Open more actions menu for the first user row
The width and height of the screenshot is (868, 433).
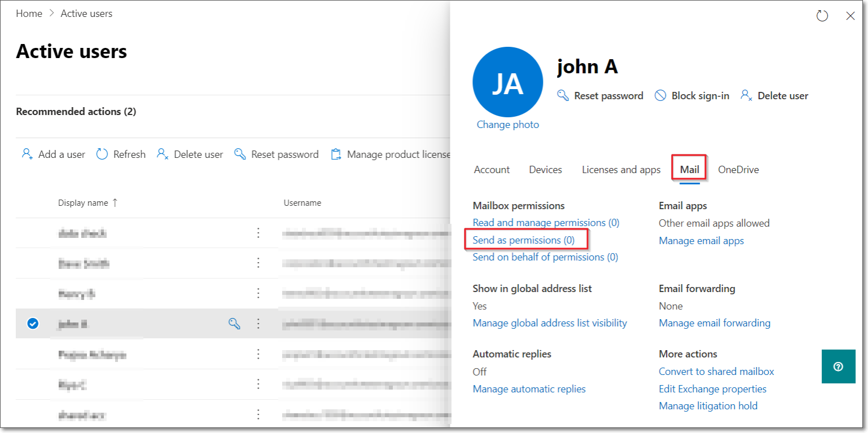coord(258,233)
